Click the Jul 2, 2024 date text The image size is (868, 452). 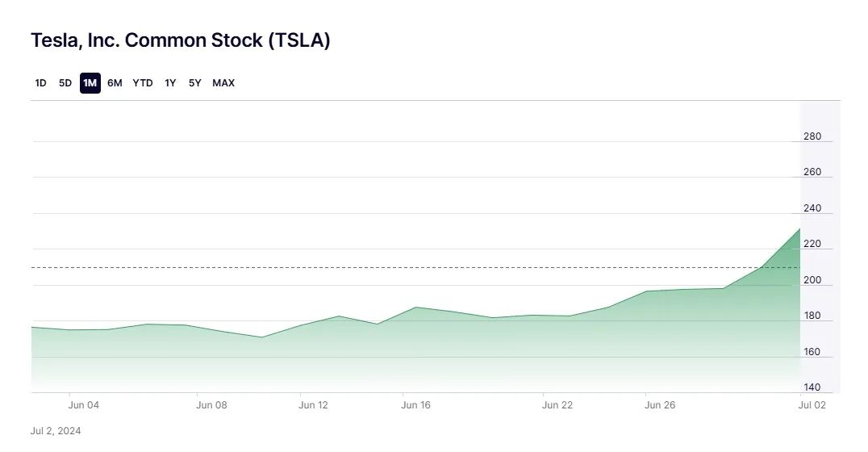pos(56,431)
